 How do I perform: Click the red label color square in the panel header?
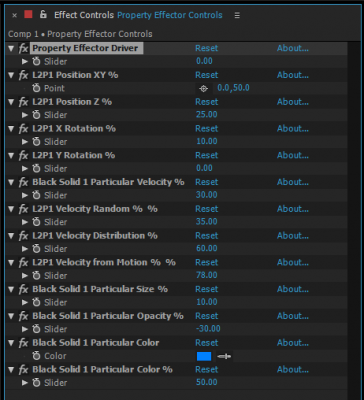pos(28,14)
